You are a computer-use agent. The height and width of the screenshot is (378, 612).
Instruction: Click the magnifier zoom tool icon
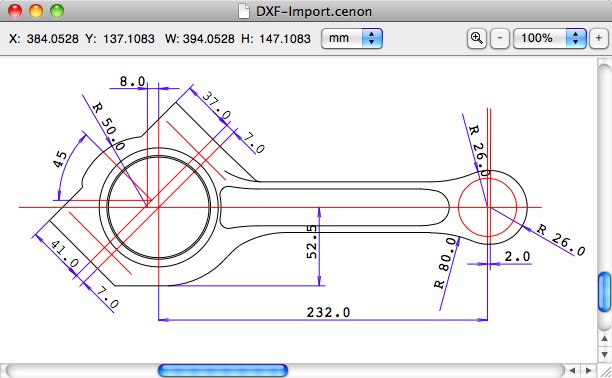coord(477,38)
